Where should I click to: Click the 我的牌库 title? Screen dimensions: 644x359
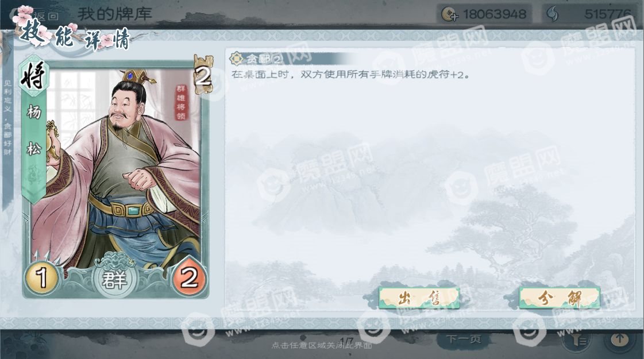tap(115, 14)
